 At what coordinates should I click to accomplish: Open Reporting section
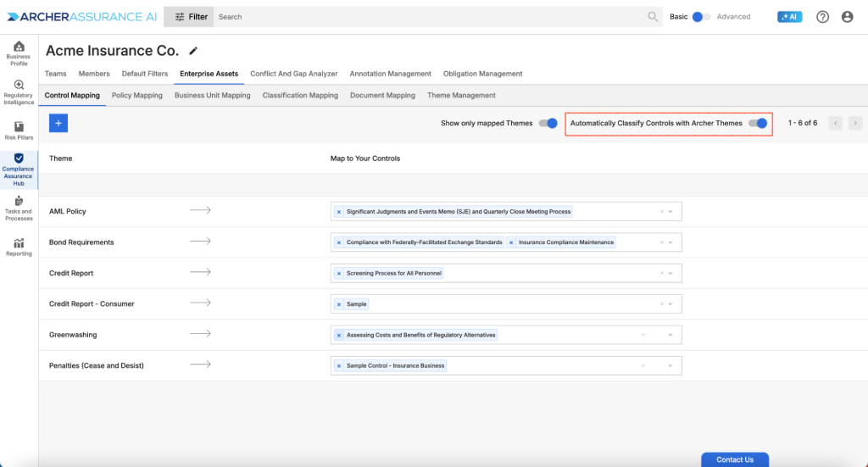coord(19,247)
